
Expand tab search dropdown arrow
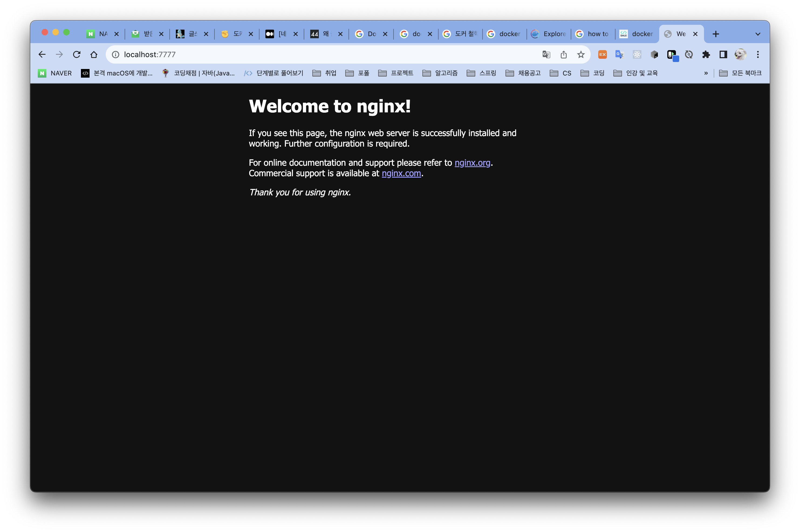(758, 34)
